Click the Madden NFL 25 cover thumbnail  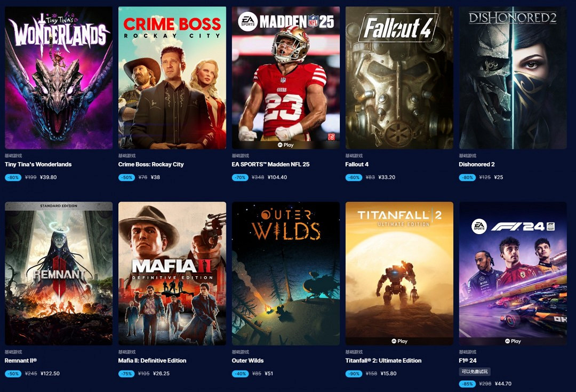tap(286, 78)
